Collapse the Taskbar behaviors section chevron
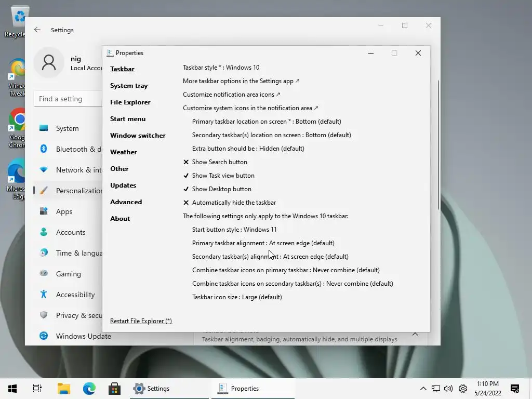 pos(415,334)
